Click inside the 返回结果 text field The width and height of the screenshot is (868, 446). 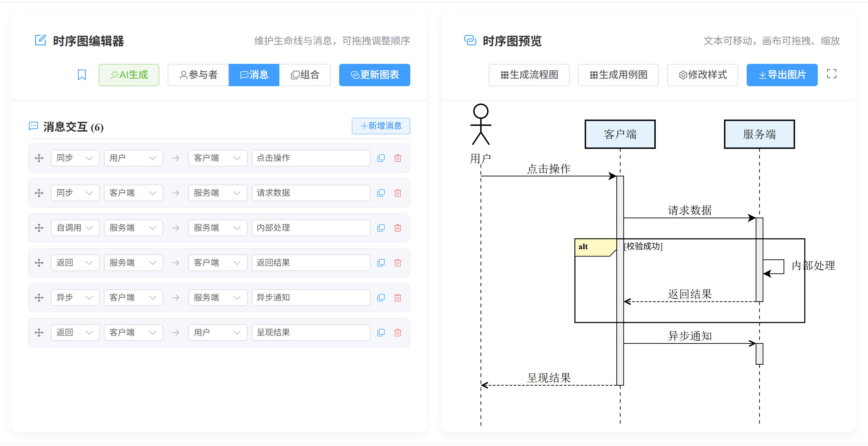click(x=311, y=262)
